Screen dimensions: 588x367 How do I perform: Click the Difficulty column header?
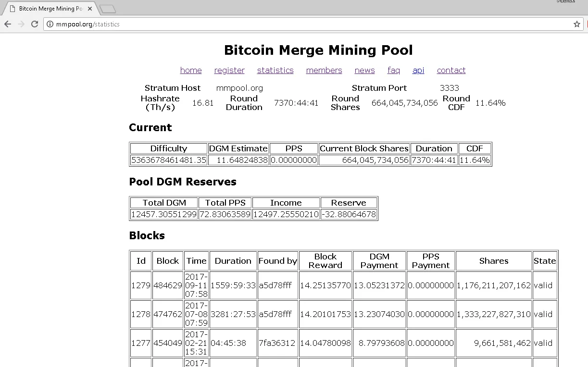click(x=169, y=148)
